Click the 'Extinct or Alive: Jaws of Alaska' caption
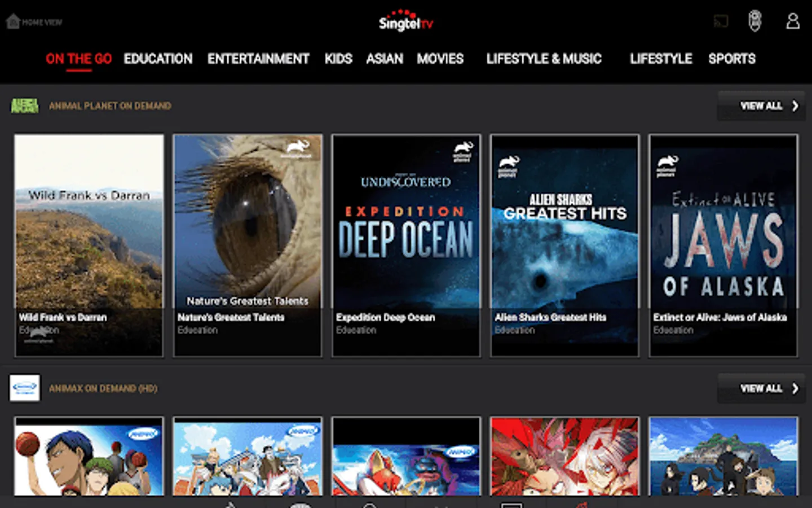812x508 pixels. [720, 317]
